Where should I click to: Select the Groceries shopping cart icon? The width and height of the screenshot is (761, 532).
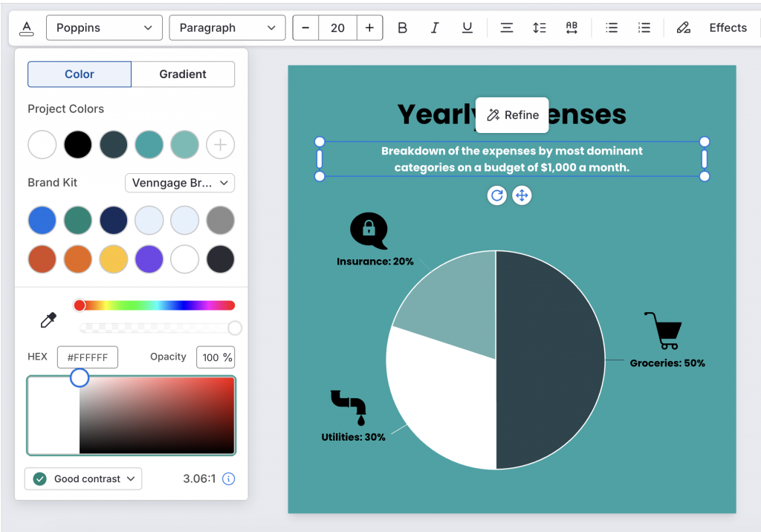[664, 331]
